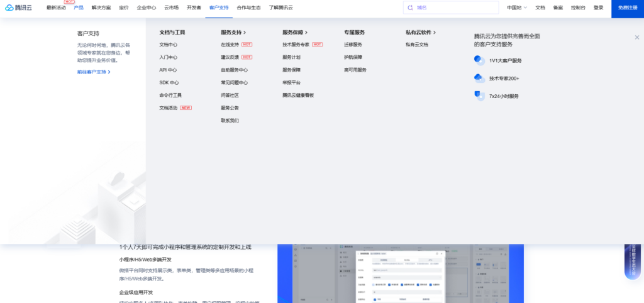Open 最新活动 menu item
Image resolution: width=644 pixels, height=303 pixels.
point(56,8)
